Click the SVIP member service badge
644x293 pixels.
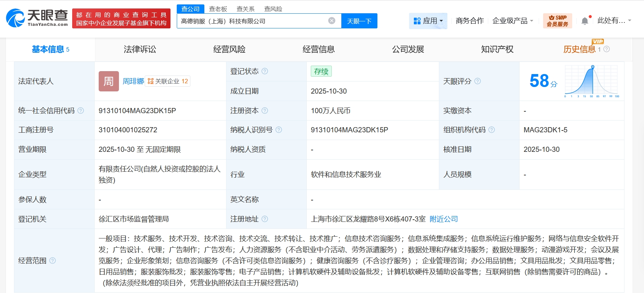557,21
